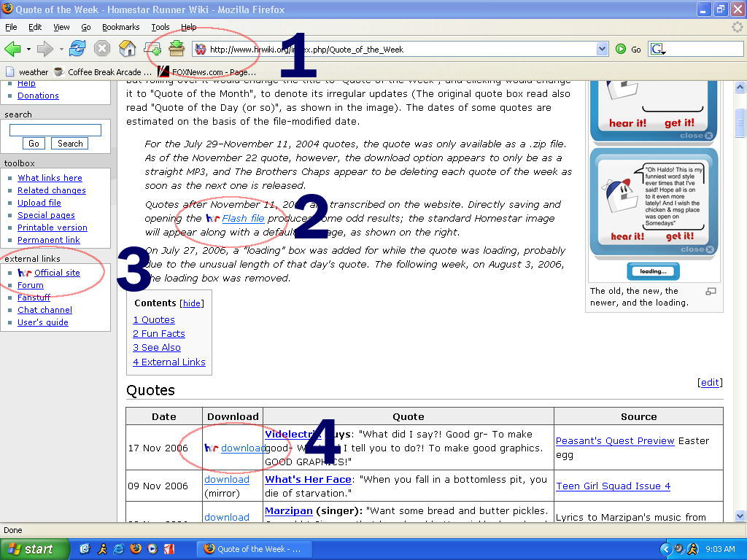Open the Upload file link
747x560 pixels.
pos(39,203)
